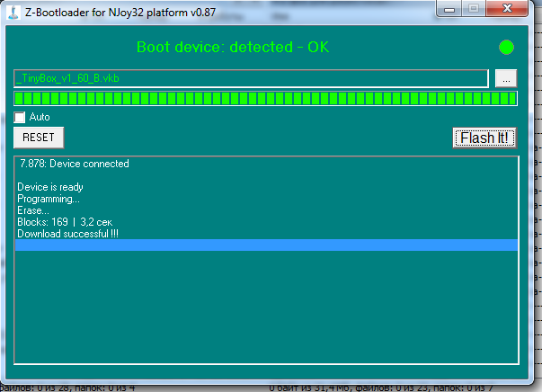Click the 'Erase...' log line

[x=33, y=210]
